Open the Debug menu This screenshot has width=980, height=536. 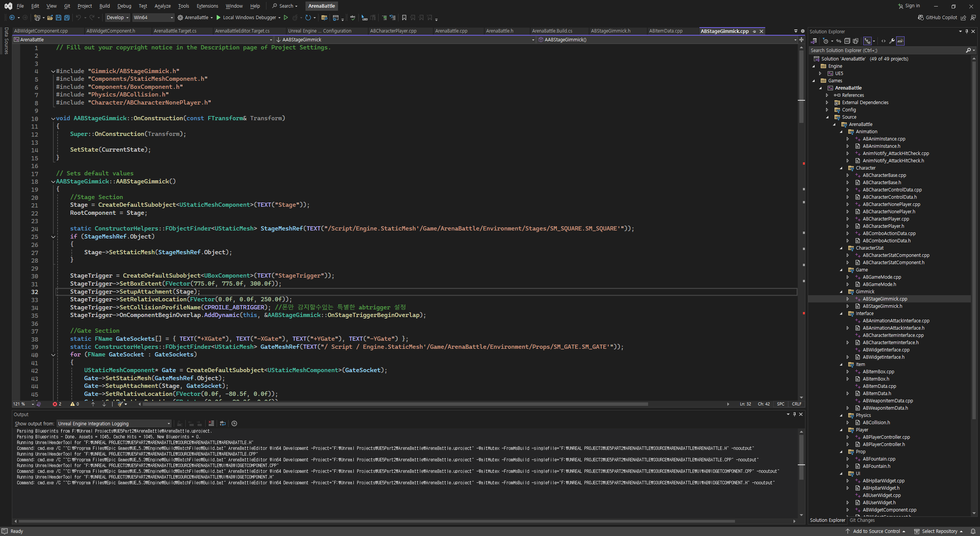pos(124,6)
